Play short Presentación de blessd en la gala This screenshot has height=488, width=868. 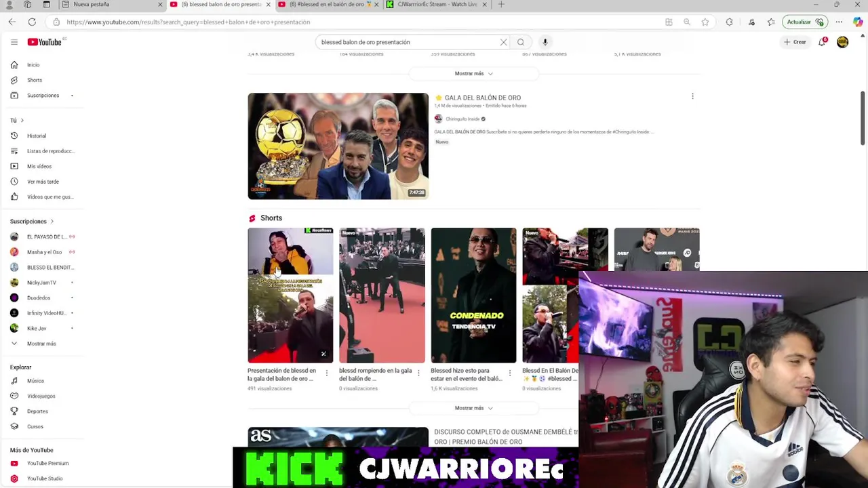click(x=290, y=296)
